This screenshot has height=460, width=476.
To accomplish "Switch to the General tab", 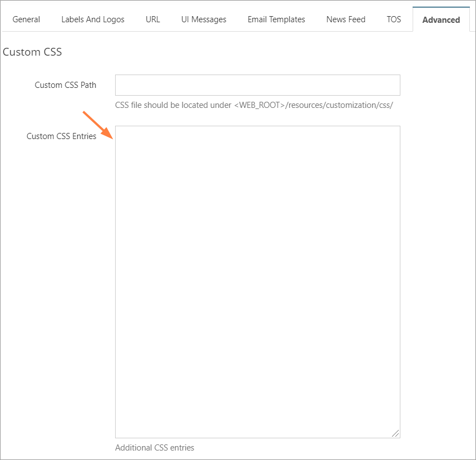I will 26,19.
